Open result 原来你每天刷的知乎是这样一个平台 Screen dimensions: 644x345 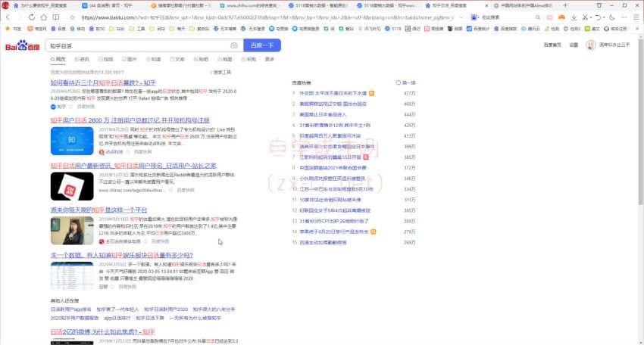tap(98, 210)
